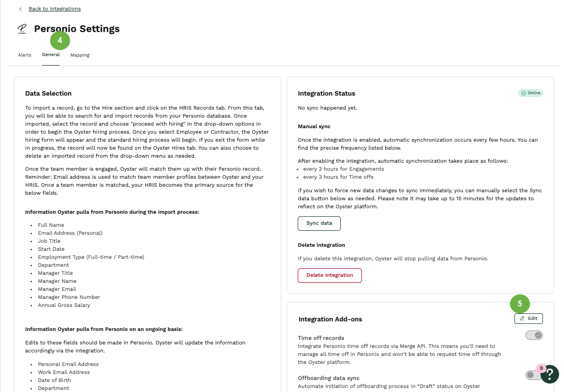Screen dimensions: 564x392
Task: Click the Sync data button
Action: pyautogui.click(x=319, y=223)
